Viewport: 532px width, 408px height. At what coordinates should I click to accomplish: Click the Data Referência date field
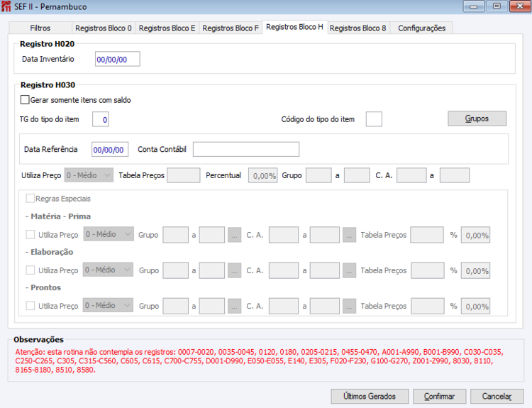[x=110, y=149]
